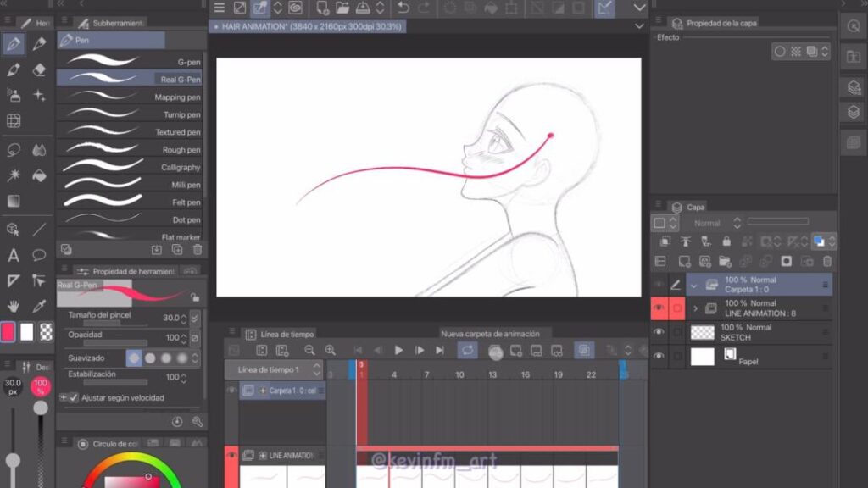
Task: Zoom out the timeline
Action: 309,350
